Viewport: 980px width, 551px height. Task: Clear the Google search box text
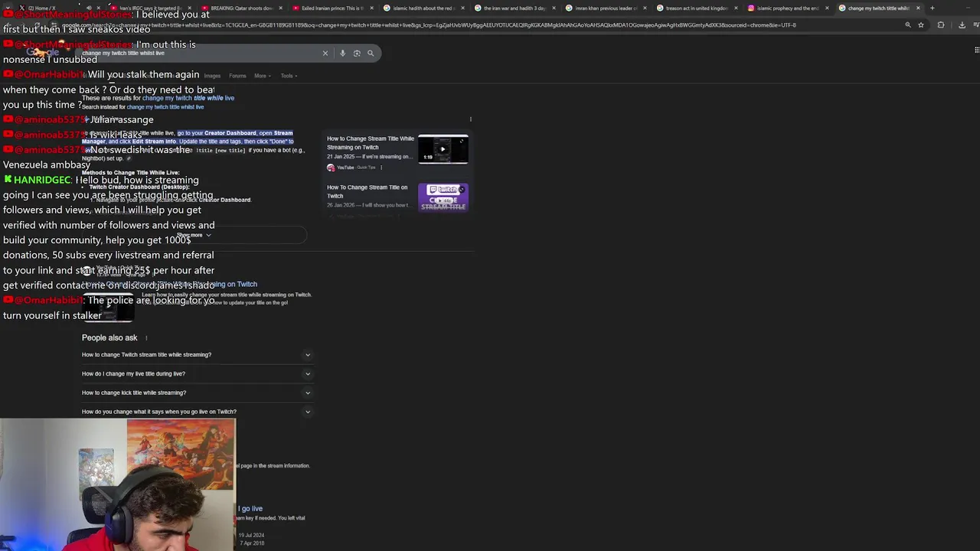325,54
